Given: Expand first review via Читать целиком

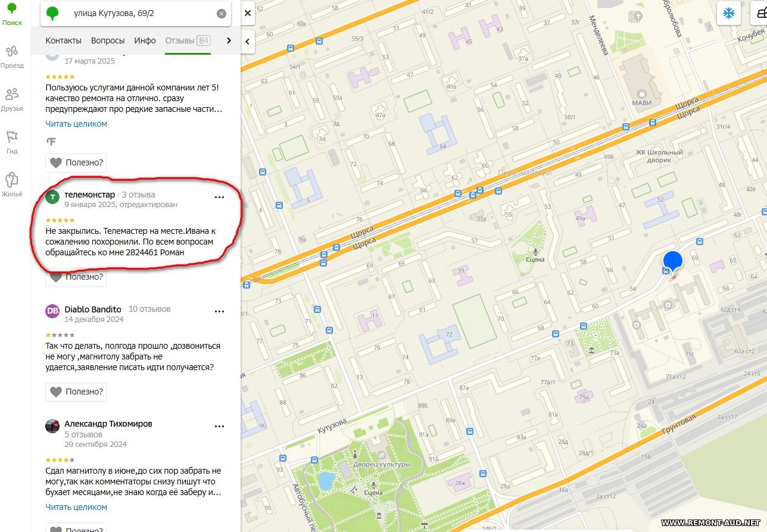Looking at the screenshot, I should (x=76, y=124).
